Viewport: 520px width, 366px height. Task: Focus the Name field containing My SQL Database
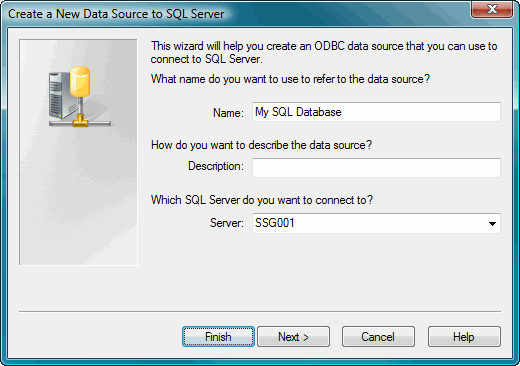click(x=376, y=112)
